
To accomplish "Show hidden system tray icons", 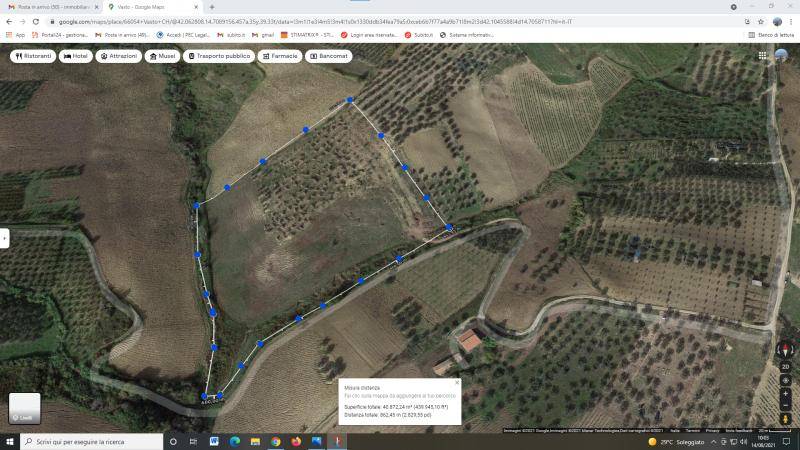I will (641, 442).
